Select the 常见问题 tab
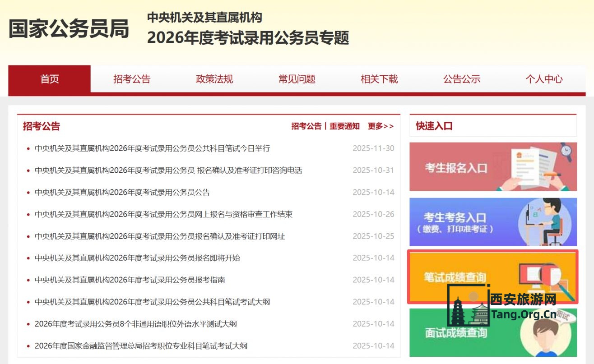The width and height of the screenshot is (594, 364). (x=297, y=79)
